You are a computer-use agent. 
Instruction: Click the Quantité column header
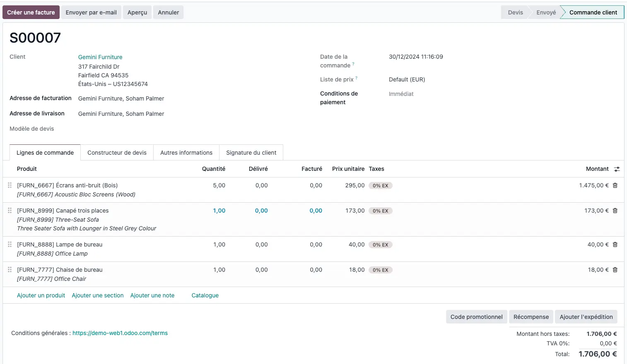coord(214,169)
